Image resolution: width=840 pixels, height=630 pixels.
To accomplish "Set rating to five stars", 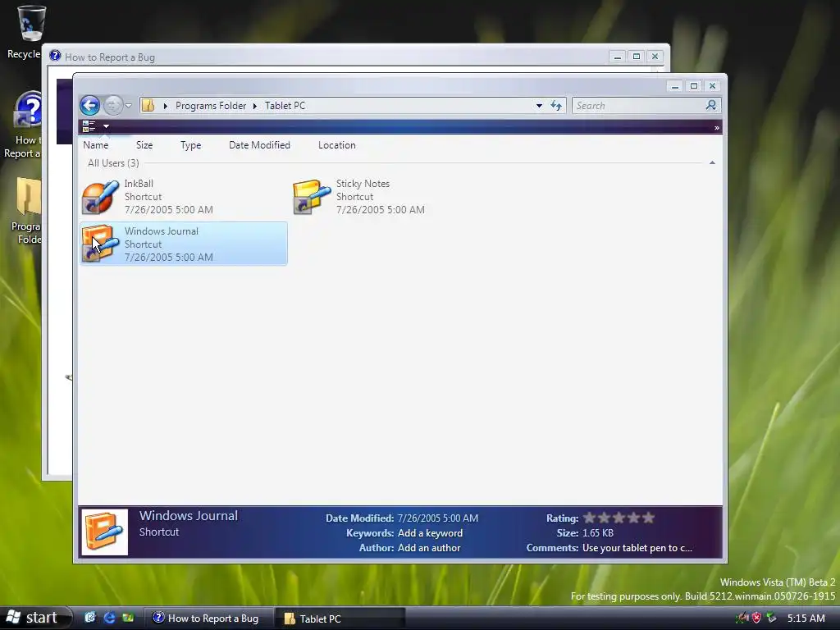I will click(648, 518).
